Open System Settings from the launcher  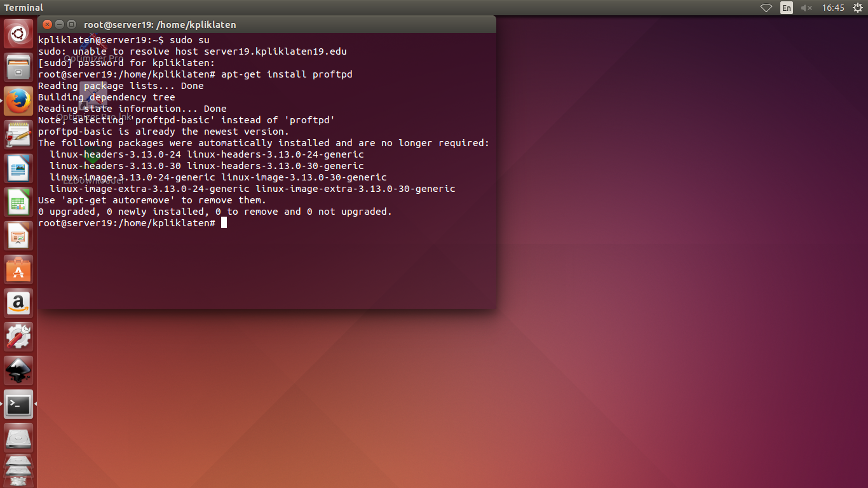tap(18, 337)
